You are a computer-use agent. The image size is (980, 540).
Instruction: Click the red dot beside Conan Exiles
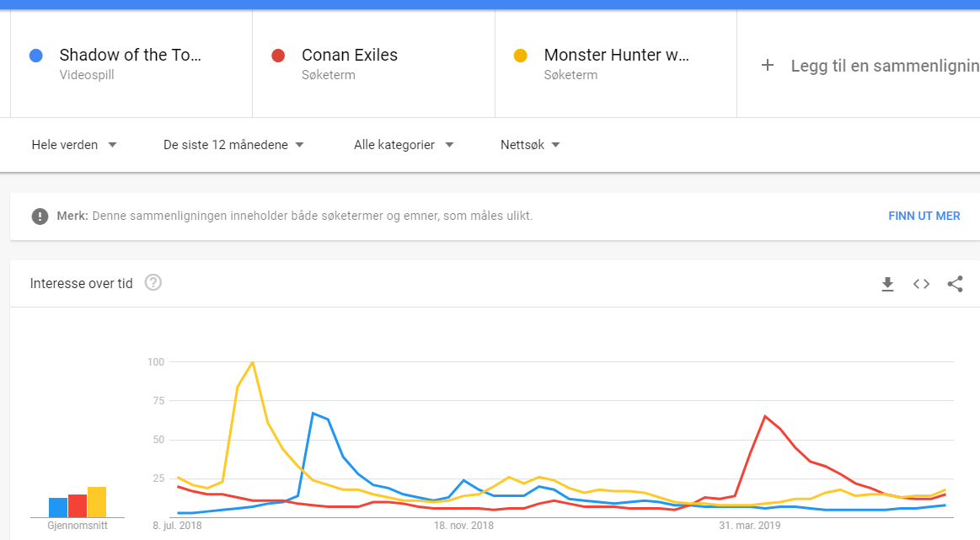pos(278,56)
